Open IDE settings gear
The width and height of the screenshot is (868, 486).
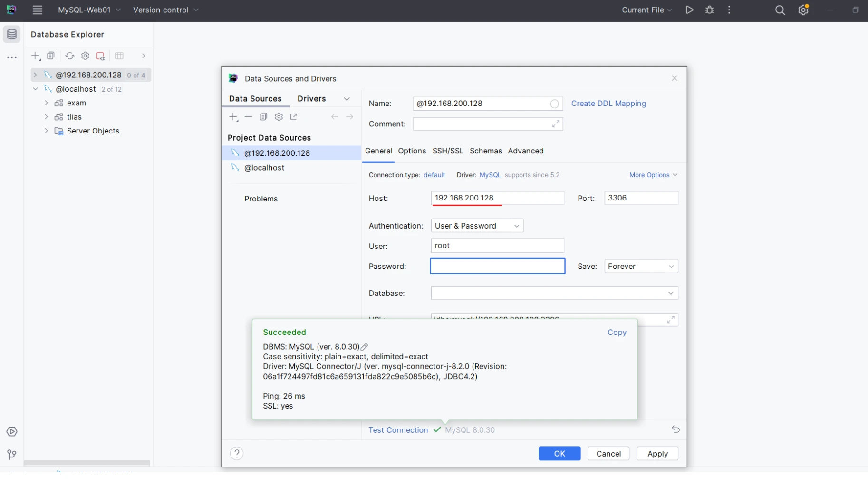point(803,10)
